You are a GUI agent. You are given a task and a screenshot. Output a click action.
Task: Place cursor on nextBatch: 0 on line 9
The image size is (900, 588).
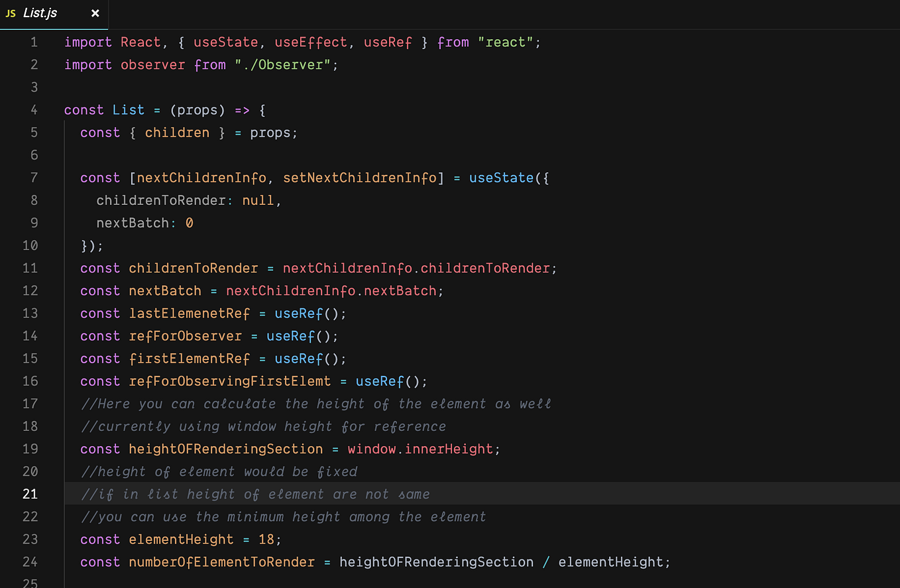[x=144, y=223]
